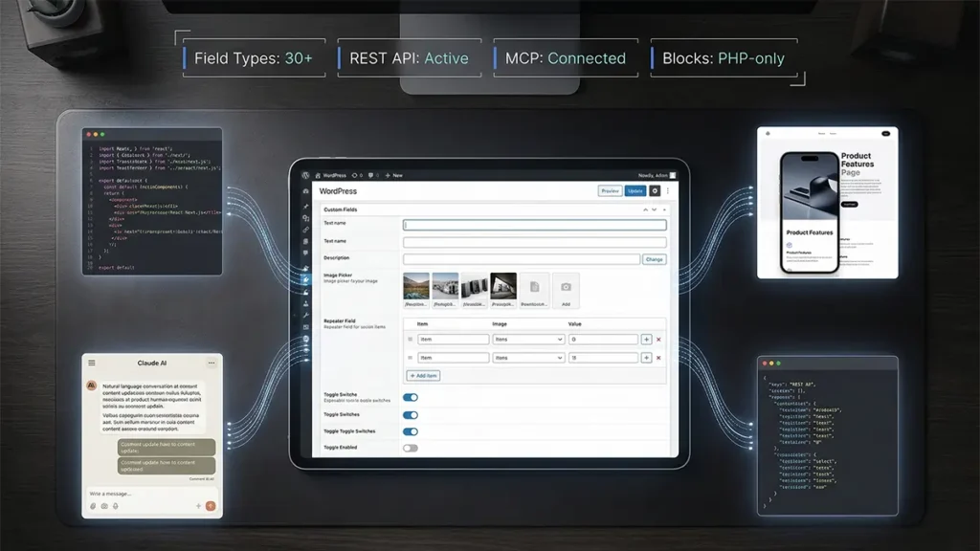Open Image dropdown in first repeater row
The width and height of the screenshot is (980, 551).
528,340
